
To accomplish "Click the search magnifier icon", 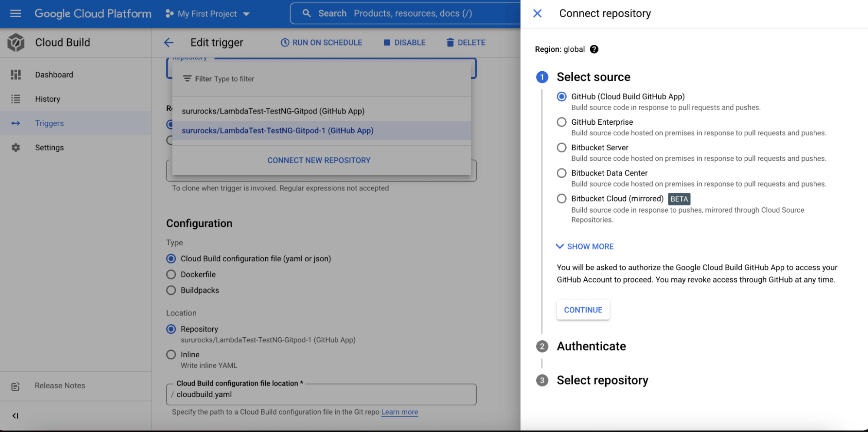I will [x=307, y=13].
